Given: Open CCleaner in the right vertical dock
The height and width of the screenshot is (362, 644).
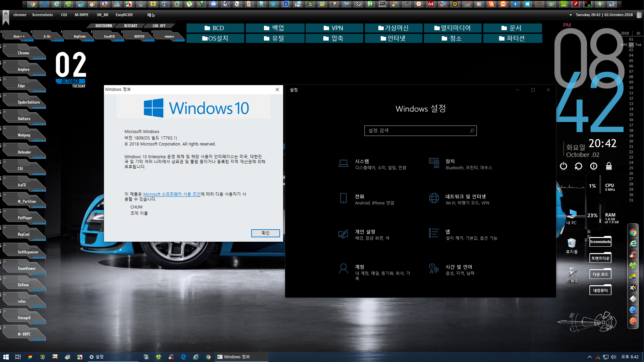Looking at the screenshot, I should pyautogui.click(x=633, y=255).
